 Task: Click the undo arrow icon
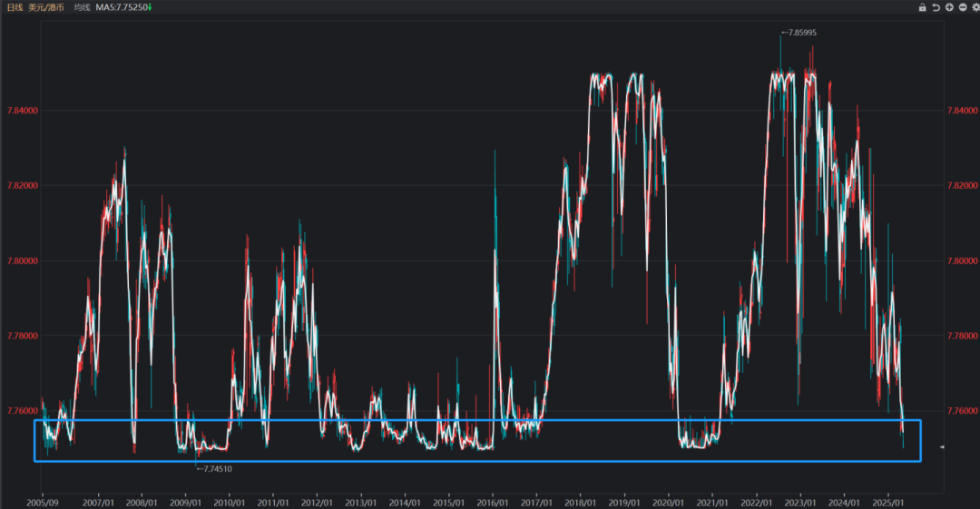(x=936, y=7)
